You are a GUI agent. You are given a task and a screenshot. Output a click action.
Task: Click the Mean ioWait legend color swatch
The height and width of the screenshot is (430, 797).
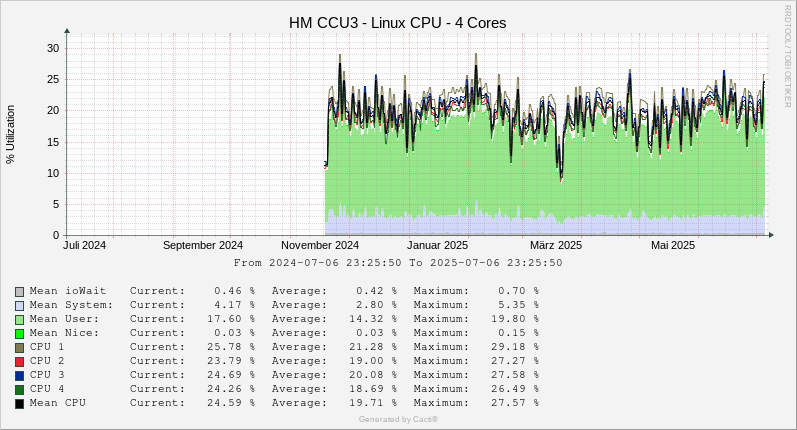pyautogui.click(x=19, y=292)
